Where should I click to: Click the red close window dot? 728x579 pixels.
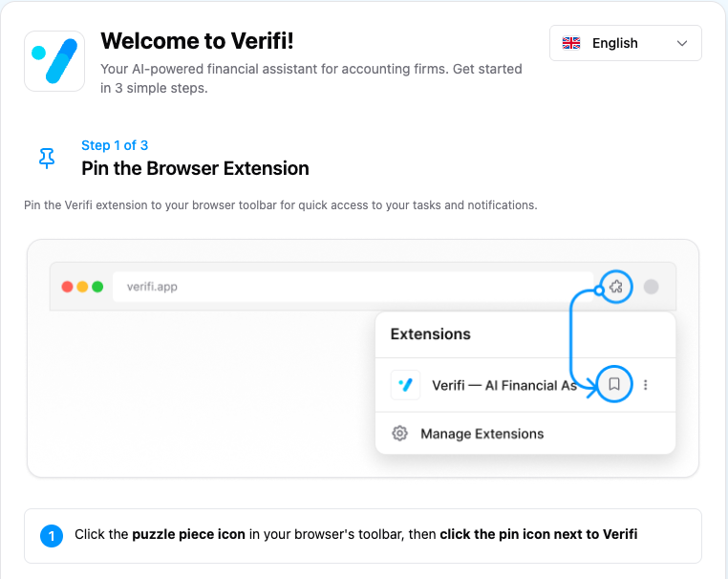coord(68,287)
